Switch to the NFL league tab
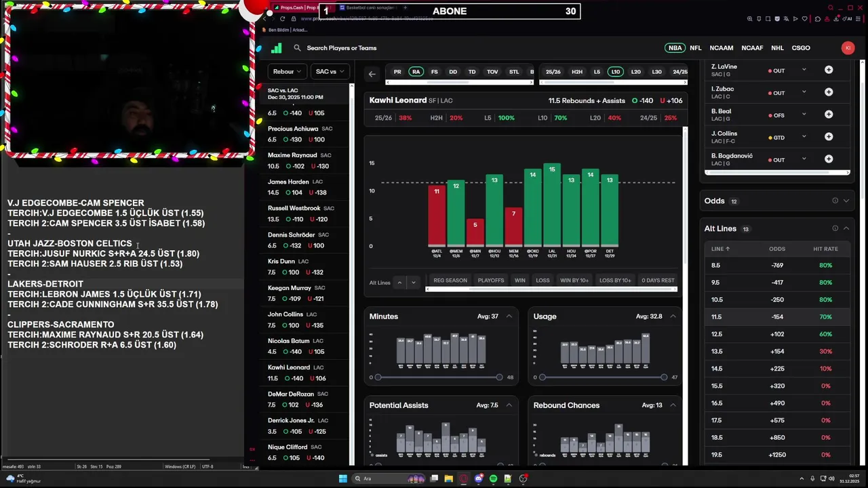The height and width of the screenshot is (488, 868). point(696,48)
